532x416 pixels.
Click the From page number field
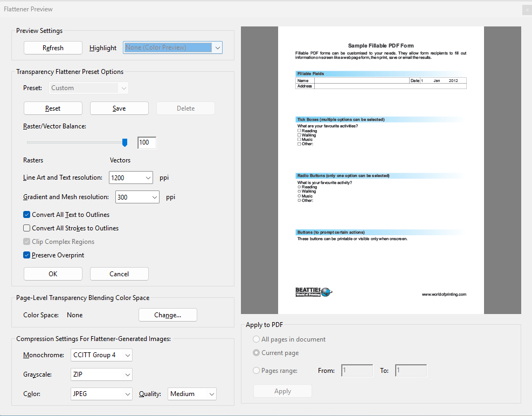[357, 370]
